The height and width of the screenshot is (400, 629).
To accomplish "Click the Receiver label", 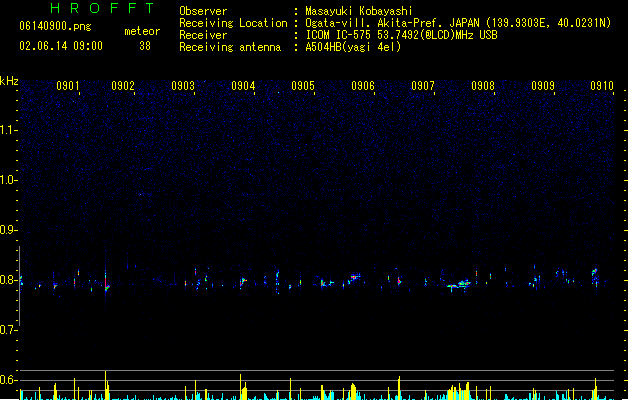I will click(203, 35).
